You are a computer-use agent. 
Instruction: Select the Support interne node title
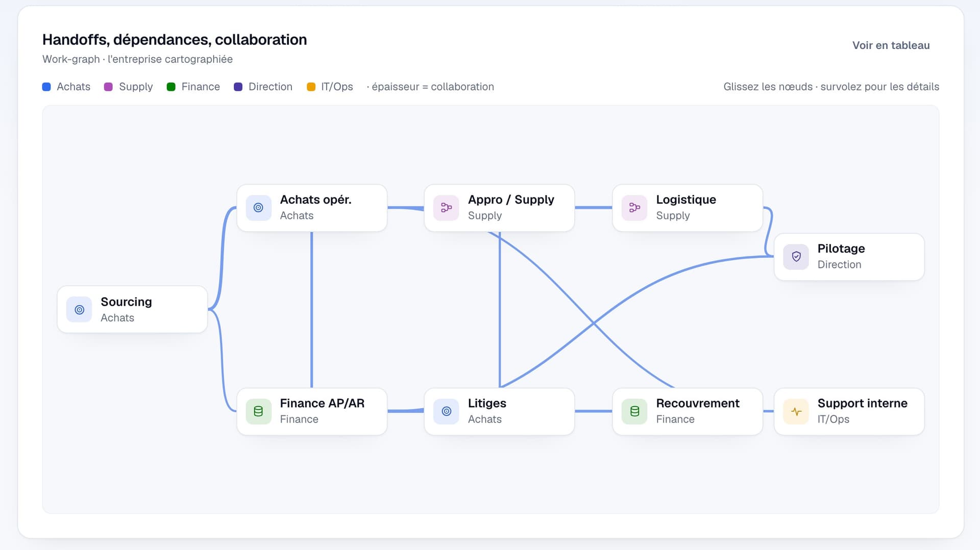tap(863, 403)
